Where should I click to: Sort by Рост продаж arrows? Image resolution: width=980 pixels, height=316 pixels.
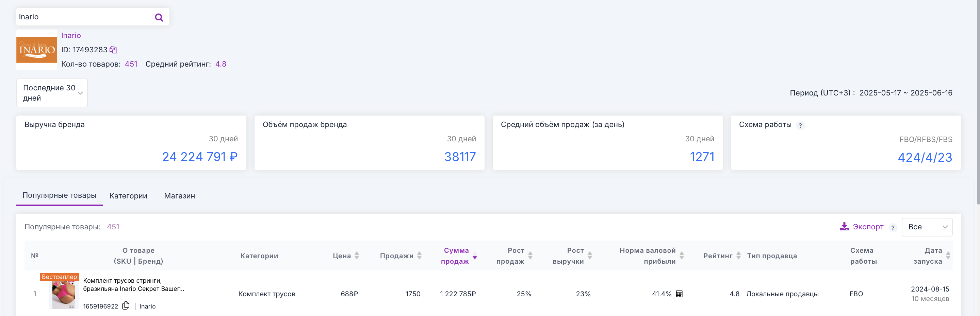pyautogui.click(x=530, y=256)
